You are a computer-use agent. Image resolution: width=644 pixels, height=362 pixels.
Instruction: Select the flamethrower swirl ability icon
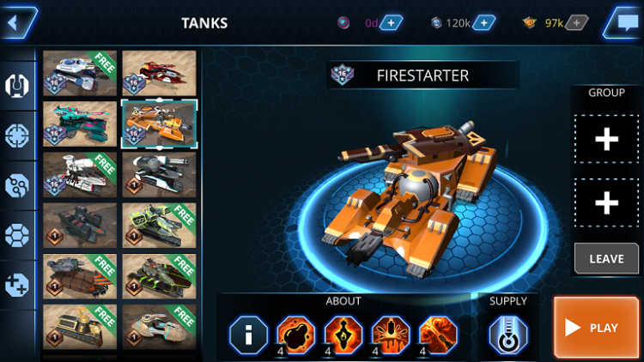[438, 335]
